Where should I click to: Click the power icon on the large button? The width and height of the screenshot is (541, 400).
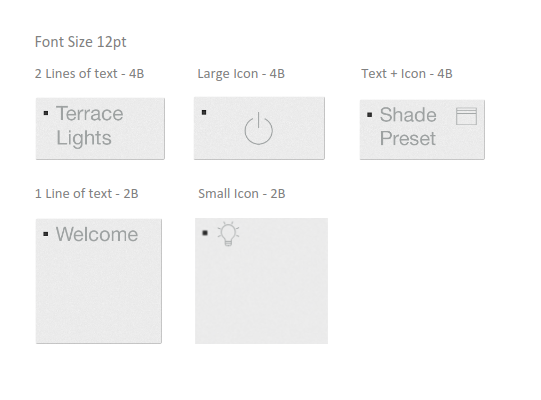tap(259, 128)
